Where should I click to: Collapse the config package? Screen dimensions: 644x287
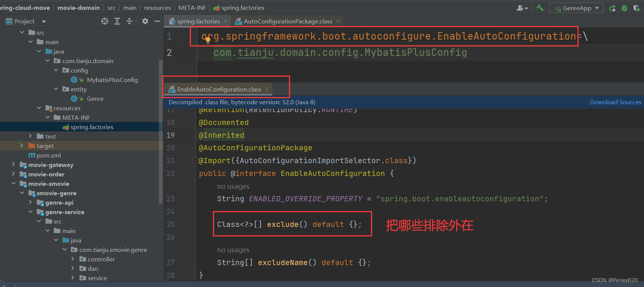click(56, 70)
